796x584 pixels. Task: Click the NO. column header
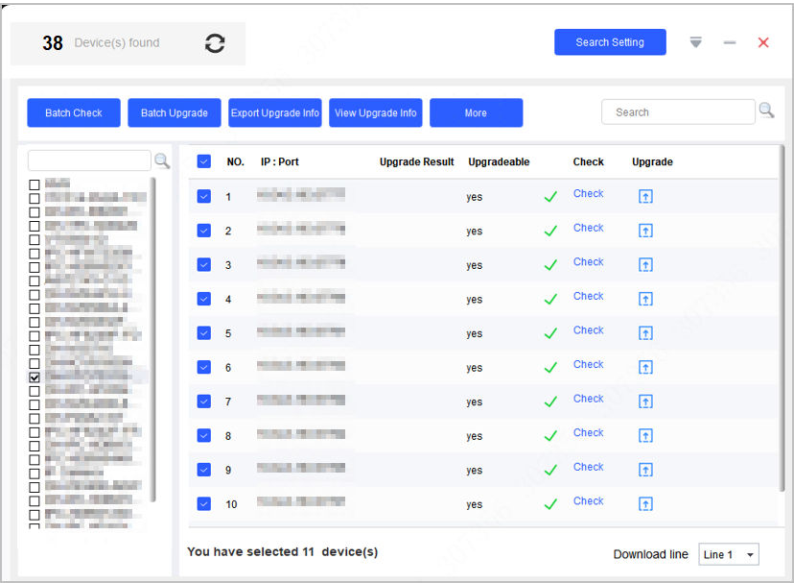click(x=235, y=161)
